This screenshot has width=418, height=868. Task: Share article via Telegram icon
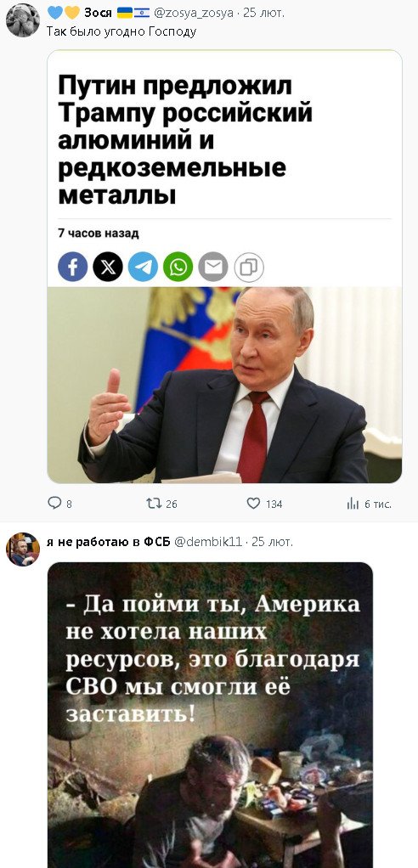pyautogui.click(x=143, y=267)
